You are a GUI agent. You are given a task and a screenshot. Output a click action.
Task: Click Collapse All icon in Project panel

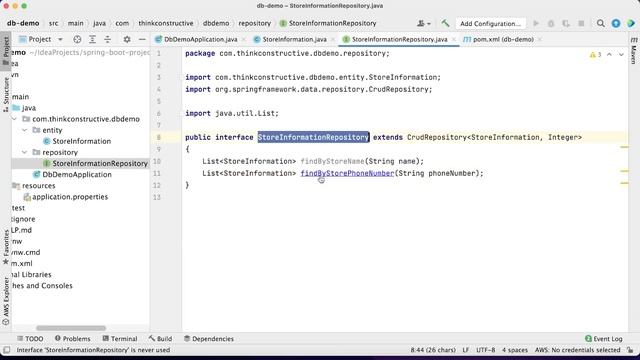tap(107, 39)
